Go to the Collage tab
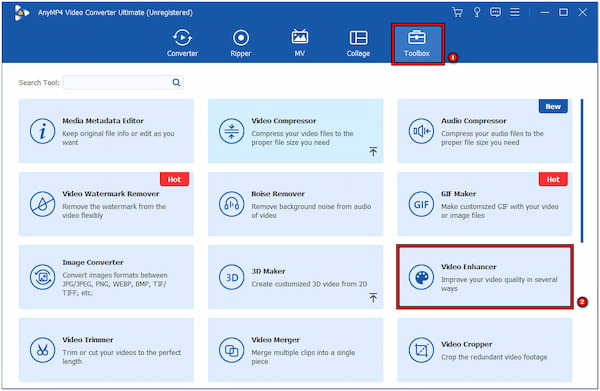Image resolution: width=600 pixels, height=391 pixels. click(358, 43)
